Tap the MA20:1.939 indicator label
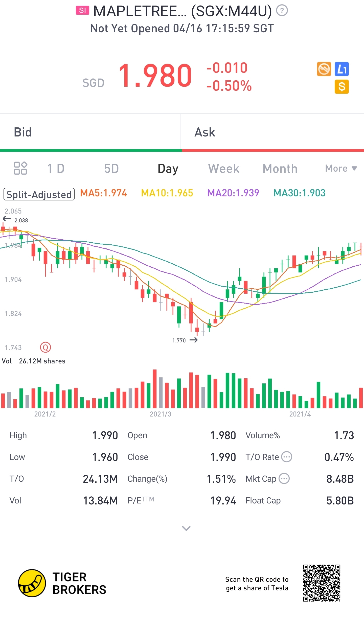This screenshot has width=364, height=624. point(233,193)
